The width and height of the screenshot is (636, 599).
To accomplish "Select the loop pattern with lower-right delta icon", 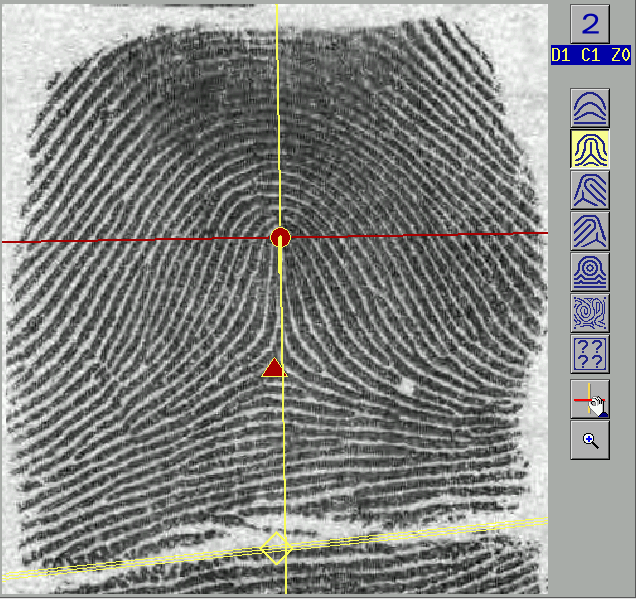I will click(x=590, y=231).
